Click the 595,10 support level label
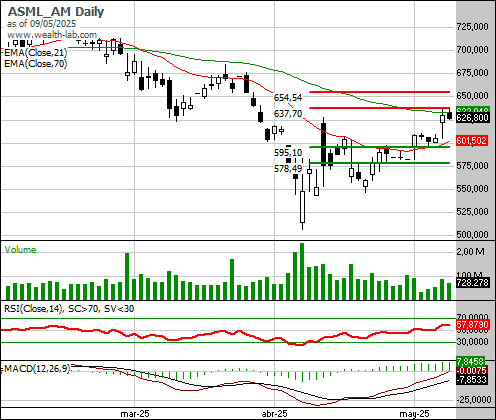The image size is (496, 420). pos(288,152)
